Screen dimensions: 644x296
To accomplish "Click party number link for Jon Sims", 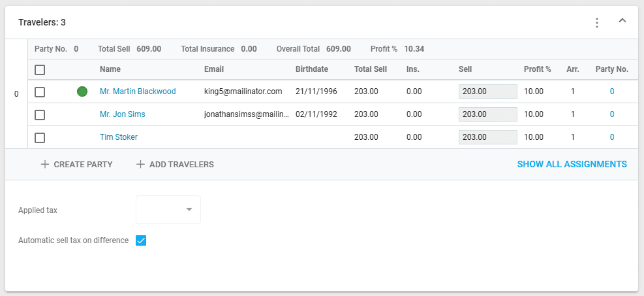I will click(x=612, y=114).
